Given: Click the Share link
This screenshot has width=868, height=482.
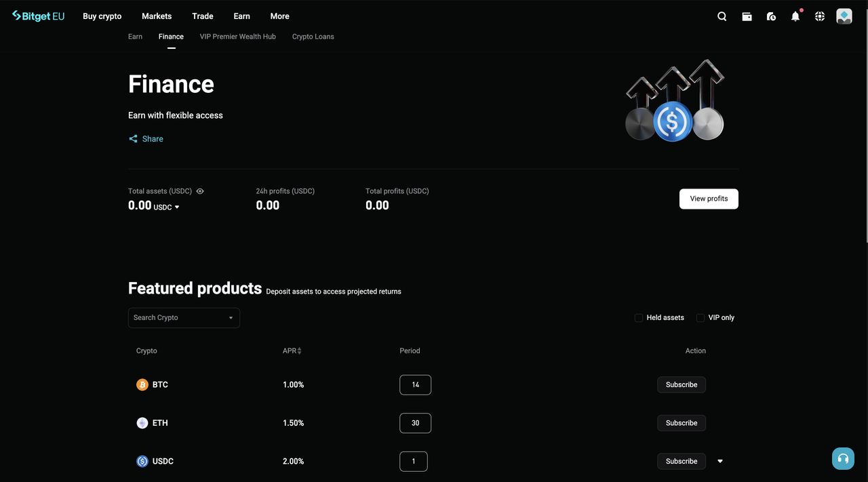Looking at the screenshot, I should tap(153, 139).
